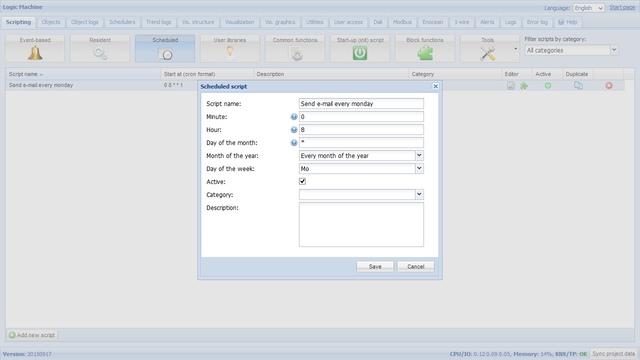The image size is (640, 360).
Task: Select 'Send e-mail every monday' table row
Action: pos(315,85)
